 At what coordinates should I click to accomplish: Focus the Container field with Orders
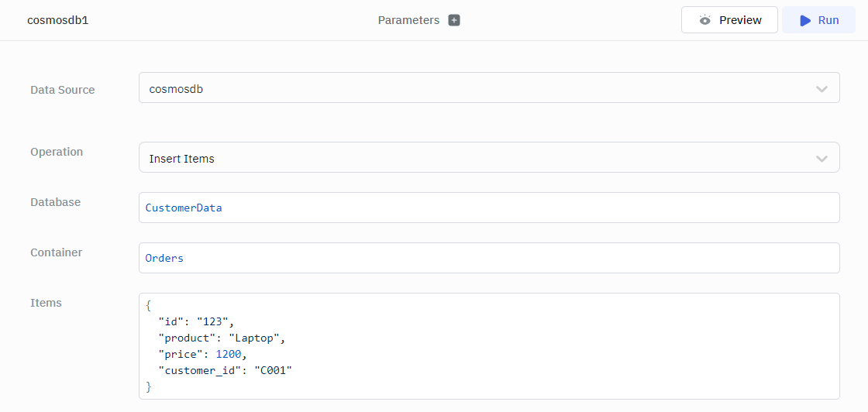click(488, 258)
